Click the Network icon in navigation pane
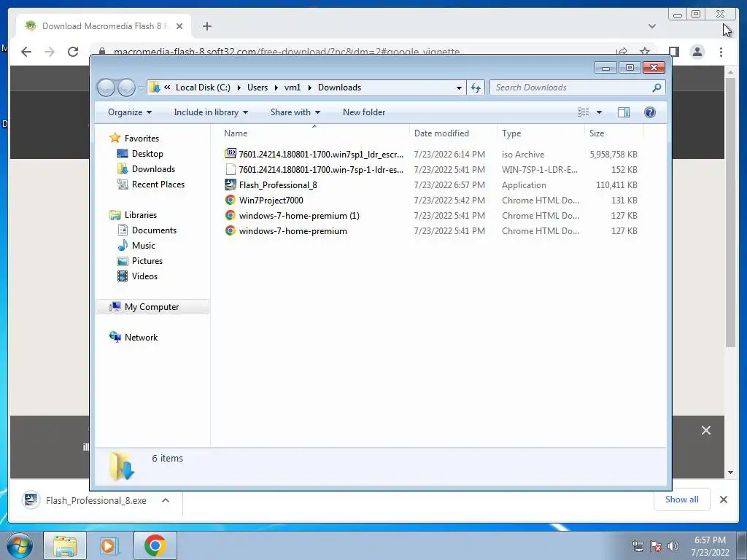This screenshot has width=747, height=560. 115,337
